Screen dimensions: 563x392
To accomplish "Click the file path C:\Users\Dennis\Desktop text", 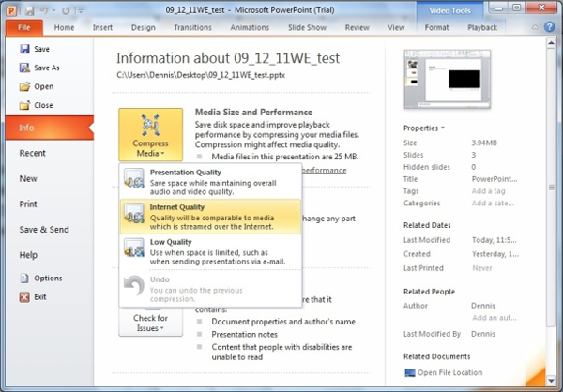I will (x=201, y=75).
